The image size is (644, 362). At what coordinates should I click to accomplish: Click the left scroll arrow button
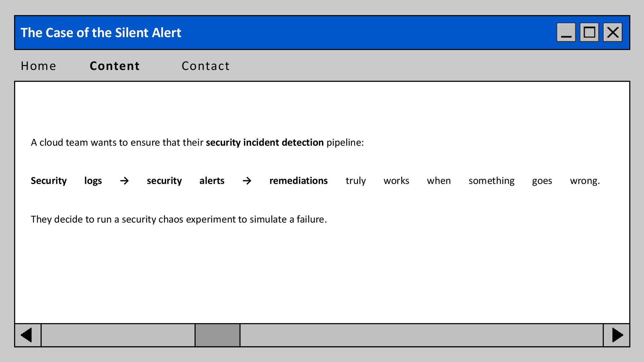pos(28,335)
